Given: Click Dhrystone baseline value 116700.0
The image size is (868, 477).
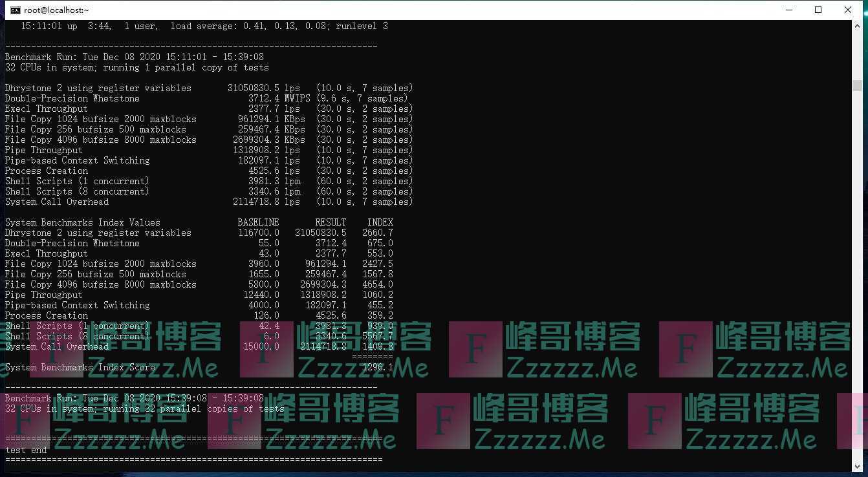Looking at the screenshot, I should point(259,233).
